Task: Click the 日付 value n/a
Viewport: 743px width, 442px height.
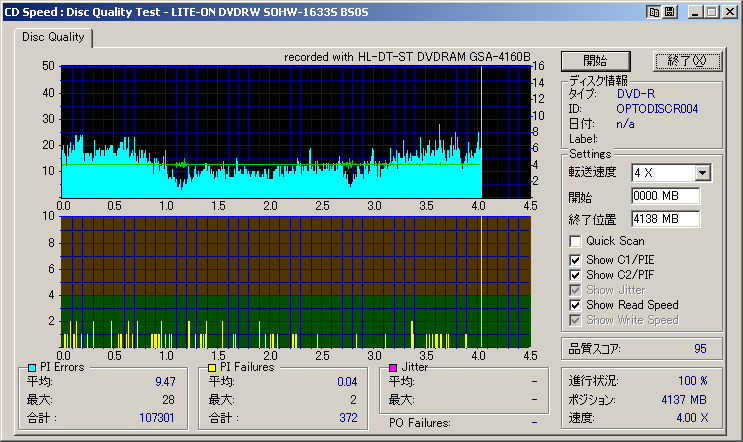Action: click(625, 124)
